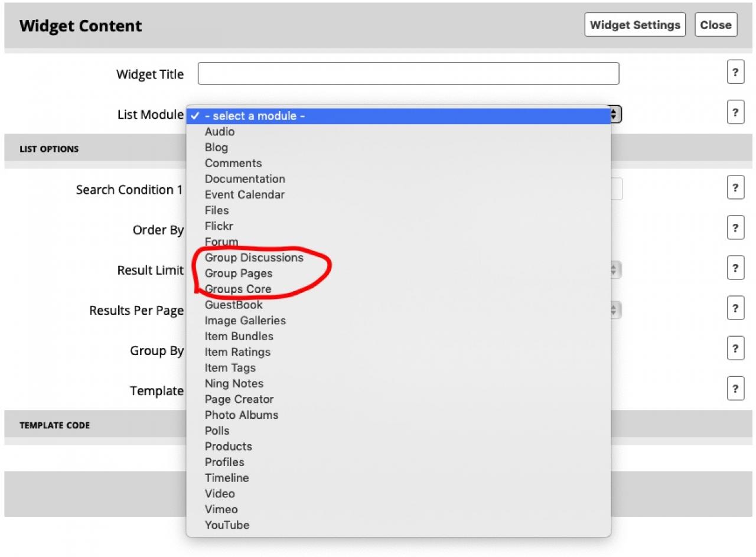Viewport: 756px width, 557px height.
Task: Close the Widget Content dialog
Action: click(x=716, y=25)
